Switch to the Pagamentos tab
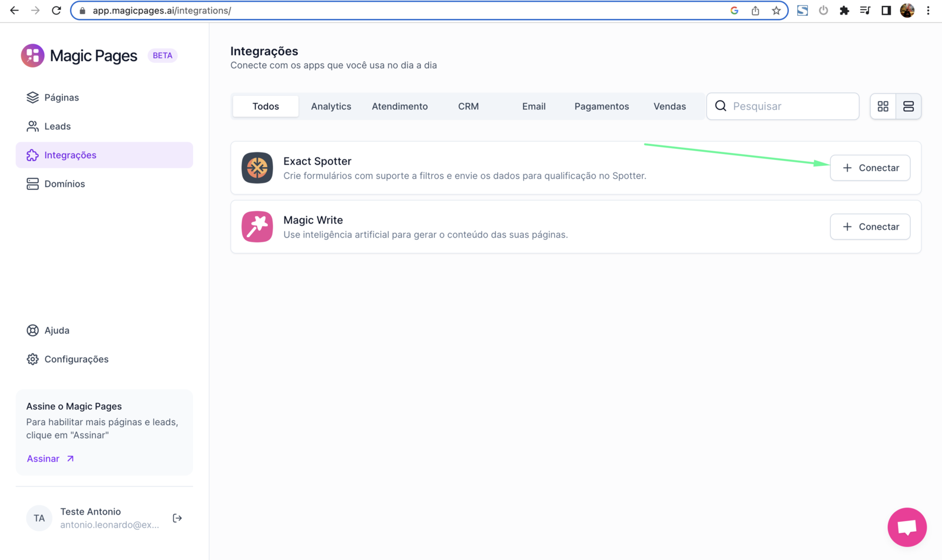This screenshot has height=560, width=942. 602,106
